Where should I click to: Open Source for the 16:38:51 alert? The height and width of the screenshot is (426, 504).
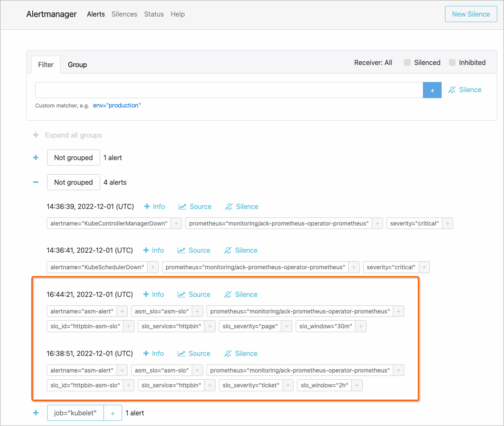[194, 354]
